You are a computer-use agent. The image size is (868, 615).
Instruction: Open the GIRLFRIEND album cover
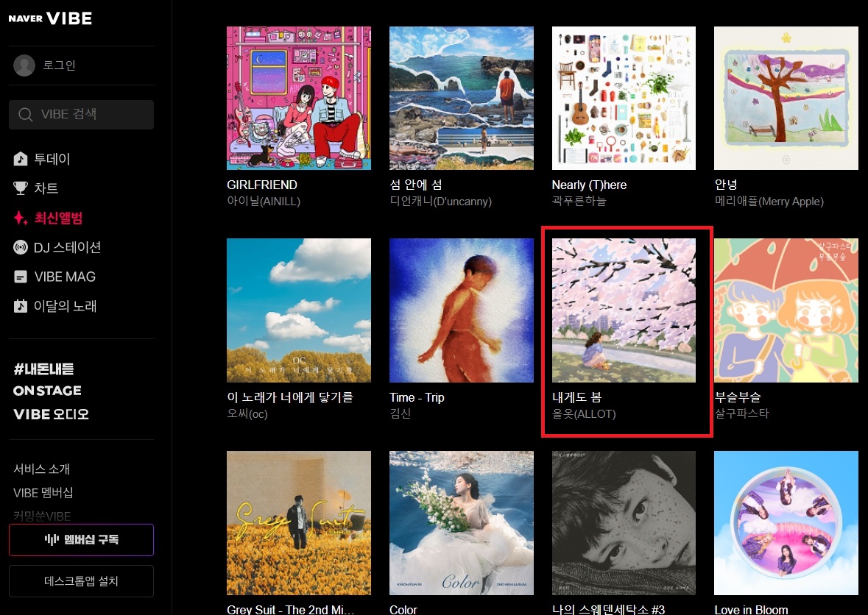click(x=299, y=98)
